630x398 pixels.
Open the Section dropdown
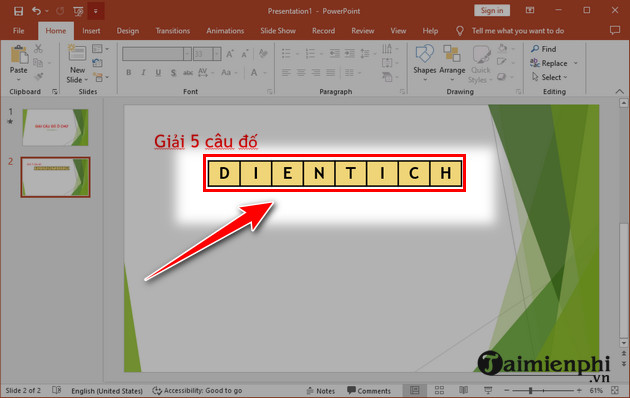point(100,77)
